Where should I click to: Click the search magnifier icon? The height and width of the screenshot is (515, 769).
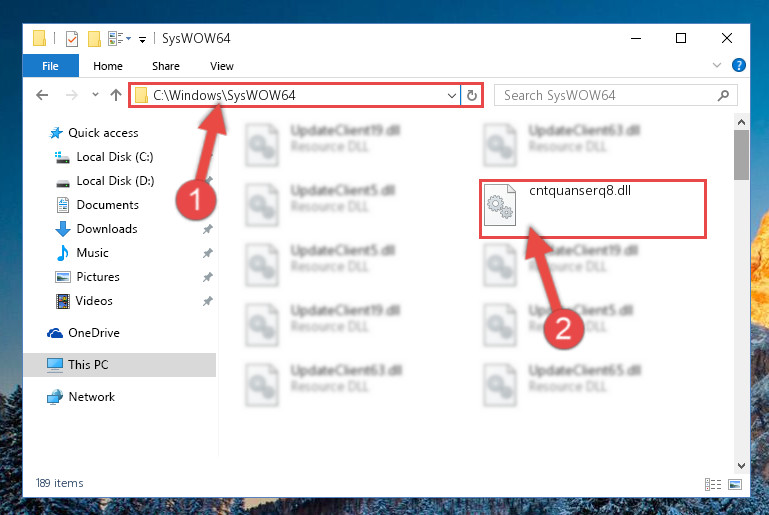point(723,95)
